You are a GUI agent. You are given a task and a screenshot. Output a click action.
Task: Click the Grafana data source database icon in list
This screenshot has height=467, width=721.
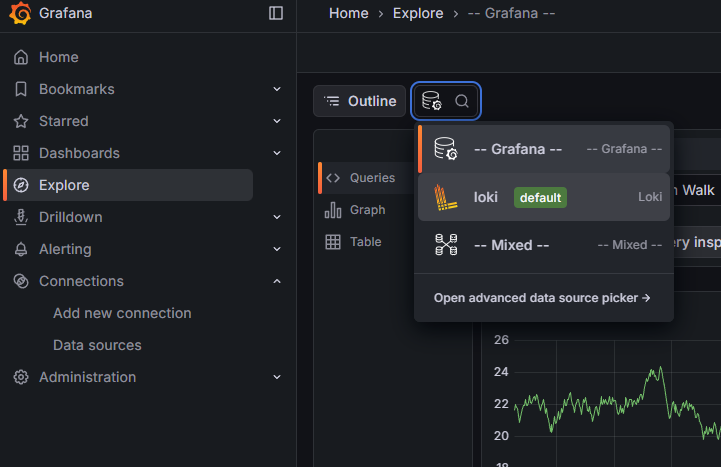click(x=446, y=149)
